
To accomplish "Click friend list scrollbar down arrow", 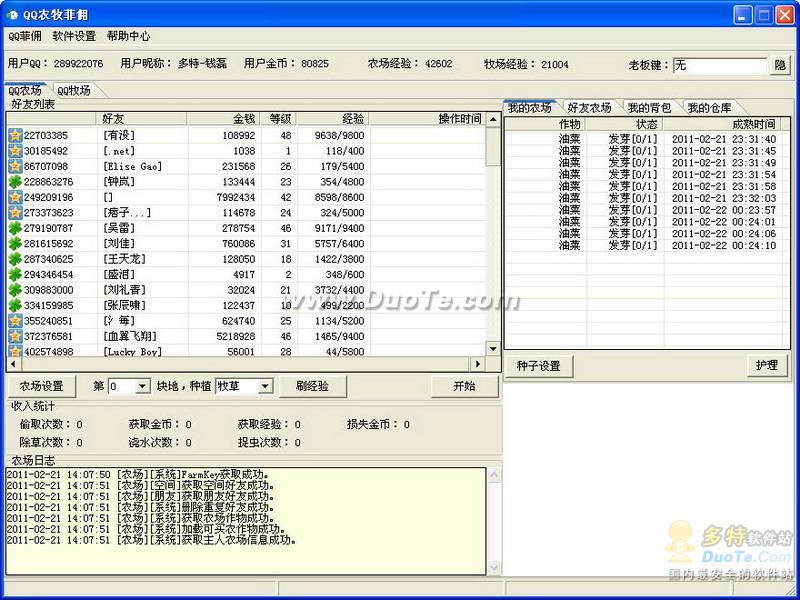I will 493,349.
